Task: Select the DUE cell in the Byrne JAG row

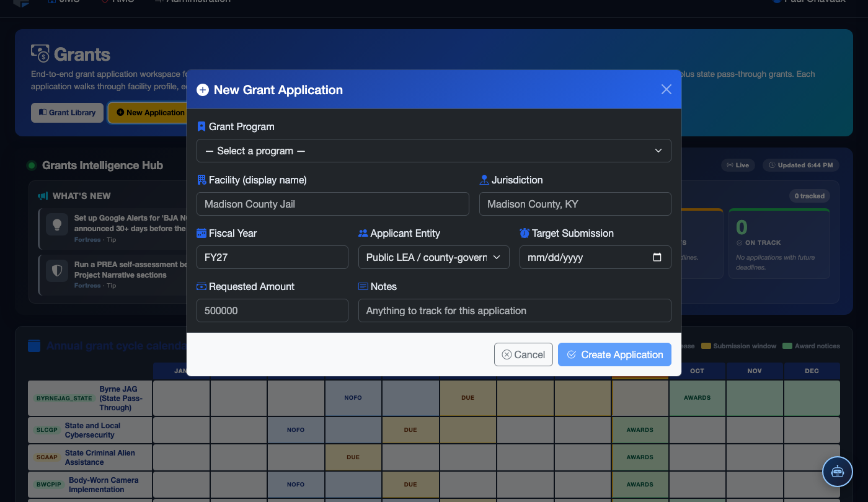Action: [467, 398]
